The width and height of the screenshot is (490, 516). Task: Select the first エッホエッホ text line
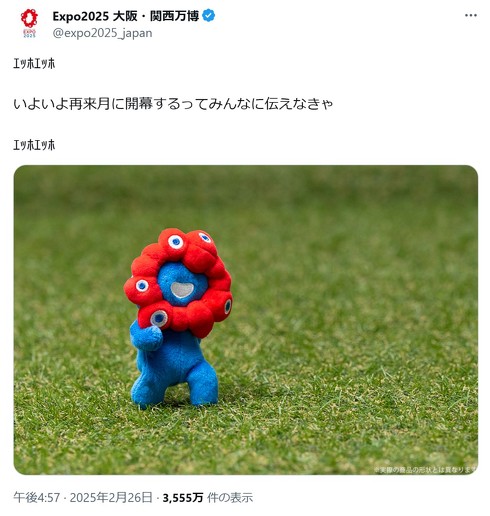[x=34, y=63]
